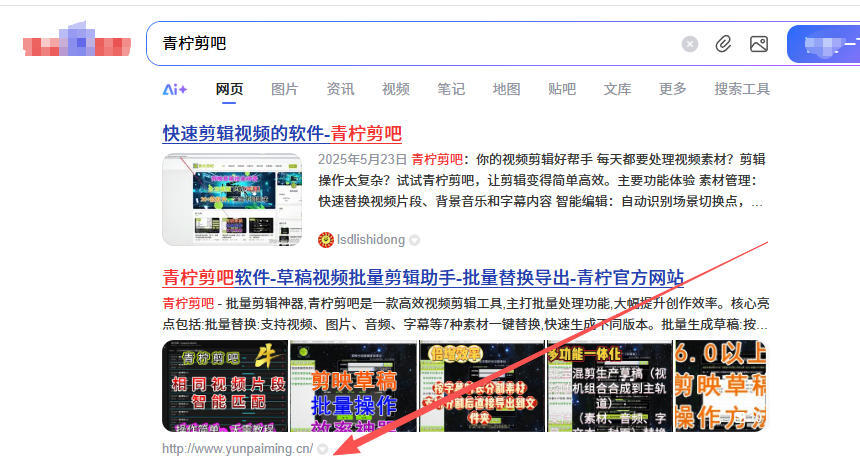Image resolution: width=860 pixels, height=465 pixels.
Task: Open thumbnail 相同视频片段智能匹配
Action: pyautogui.click(x=225, y=385)
